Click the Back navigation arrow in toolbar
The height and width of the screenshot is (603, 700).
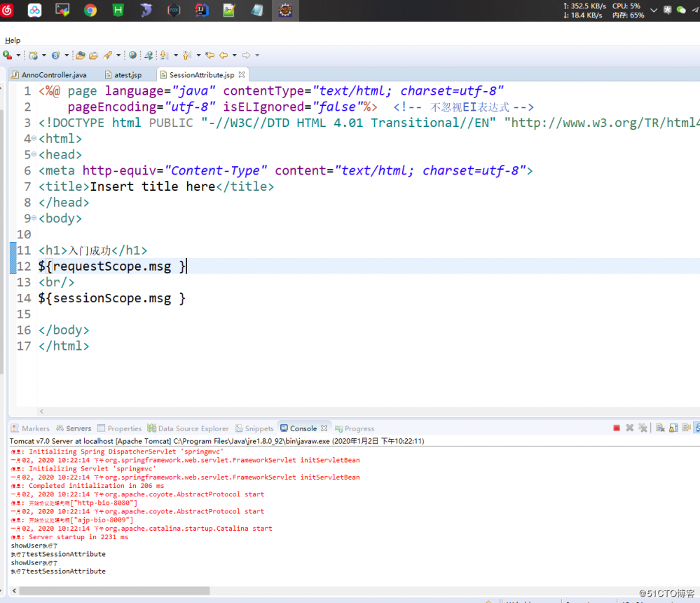click(x=224, y=55)
